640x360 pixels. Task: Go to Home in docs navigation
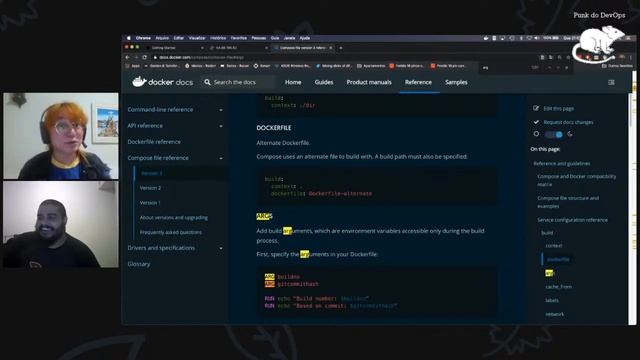(293, 82)
